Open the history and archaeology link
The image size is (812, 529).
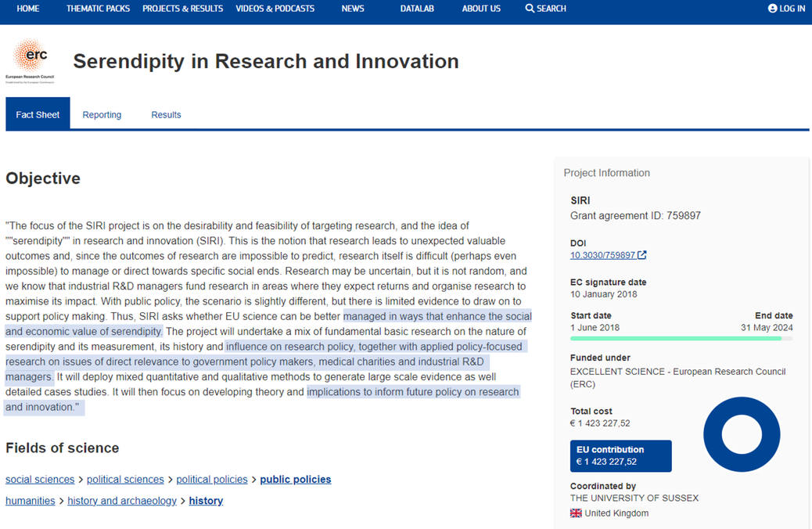point(122,501)
